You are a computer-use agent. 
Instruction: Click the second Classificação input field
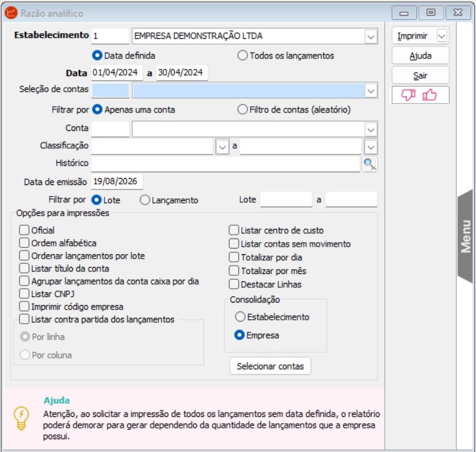(301, 147)
